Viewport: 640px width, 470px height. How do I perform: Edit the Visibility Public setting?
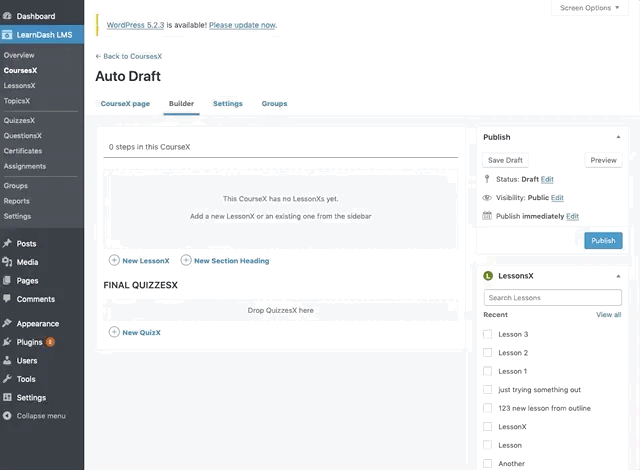click(557, 197)
